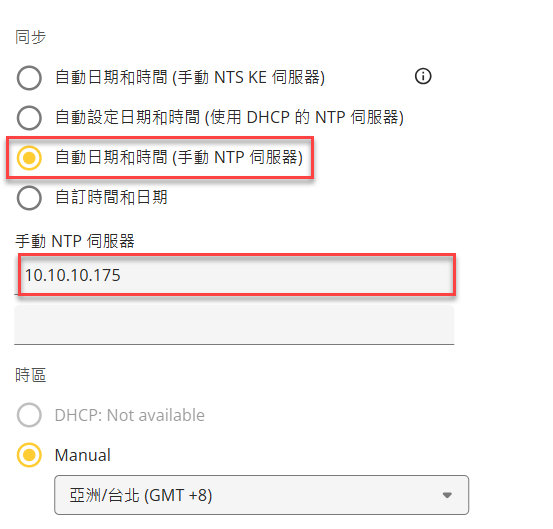Select the manual NTP server radio button
The width and height of the screenshot is (553, 529).
[29, 158]
